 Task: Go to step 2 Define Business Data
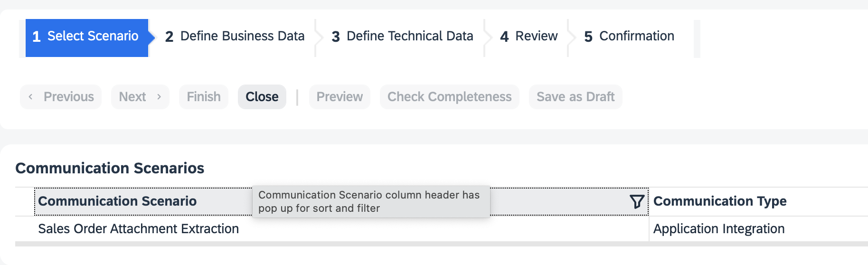click(235, 37)
